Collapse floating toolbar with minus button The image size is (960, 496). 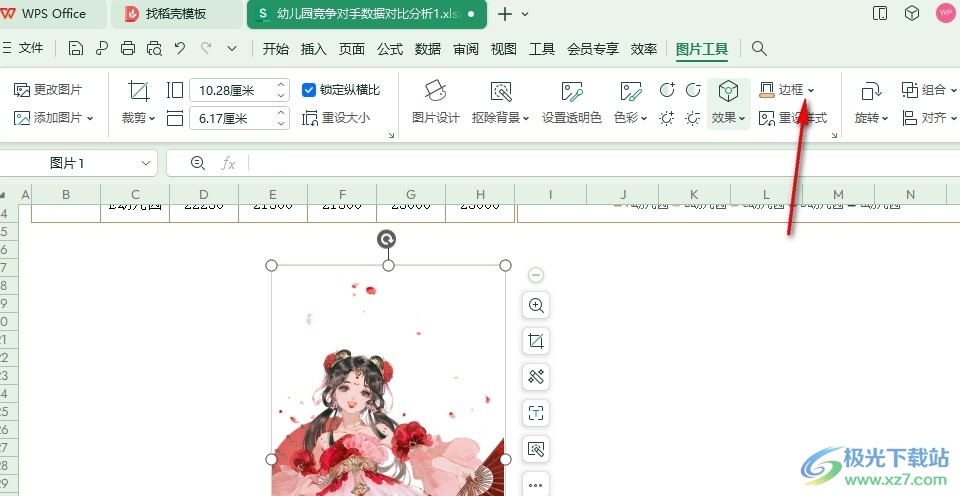pos(536,275)
